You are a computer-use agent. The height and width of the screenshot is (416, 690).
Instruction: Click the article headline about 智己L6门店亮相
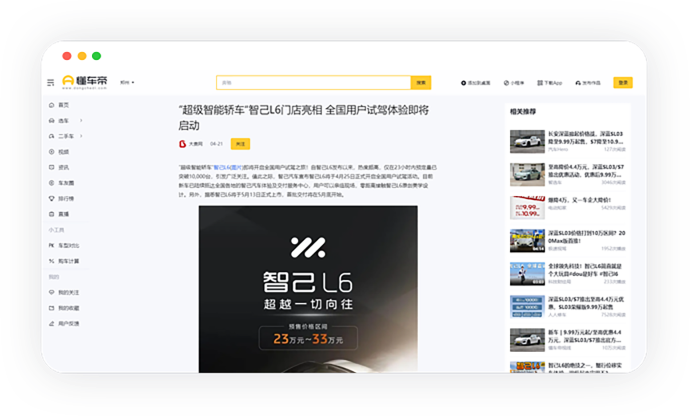304,118
